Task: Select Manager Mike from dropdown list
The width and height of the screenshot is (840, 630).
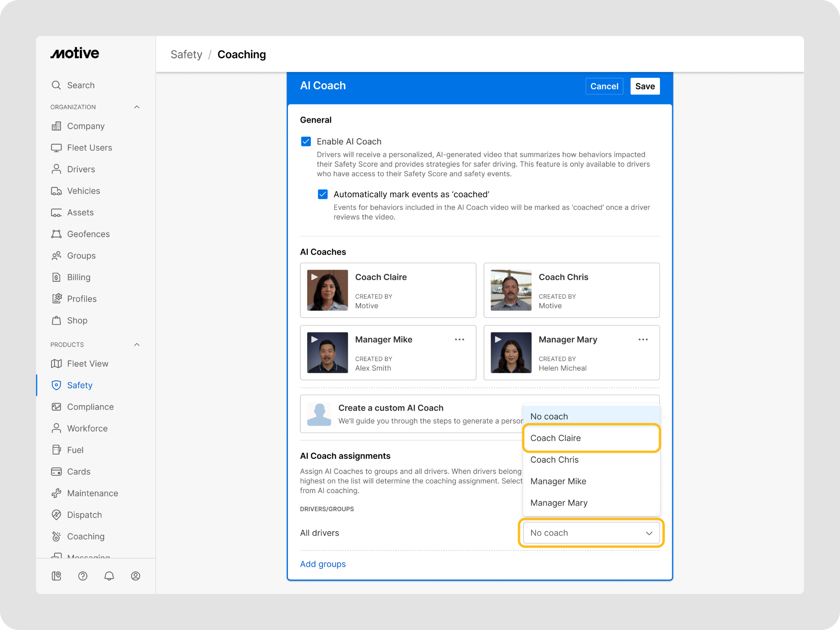Action: click(591, 481)
